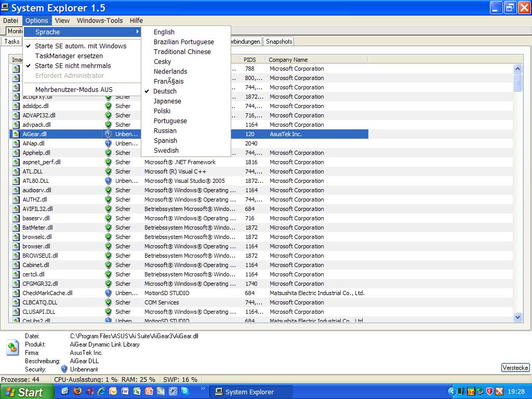Click the green security shield for audiosrv.dll
532x399 pixels.
(x=108, y=190)
